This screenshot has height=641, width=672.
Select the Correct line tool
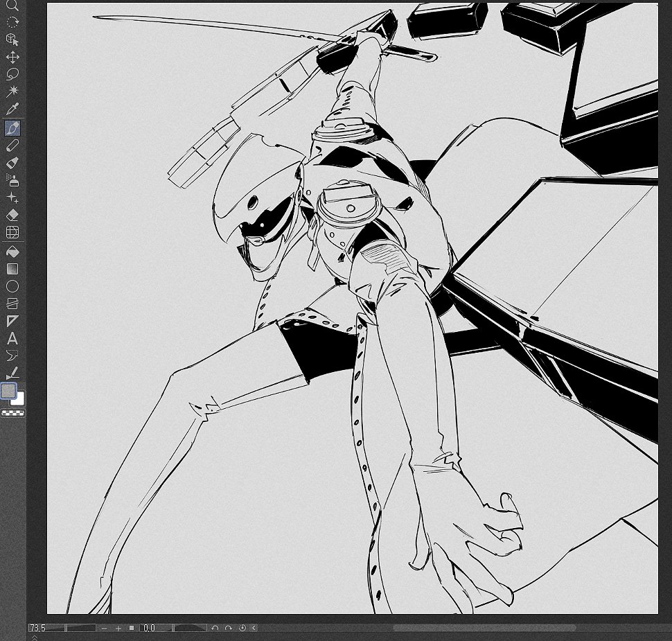tap(12, 373)
